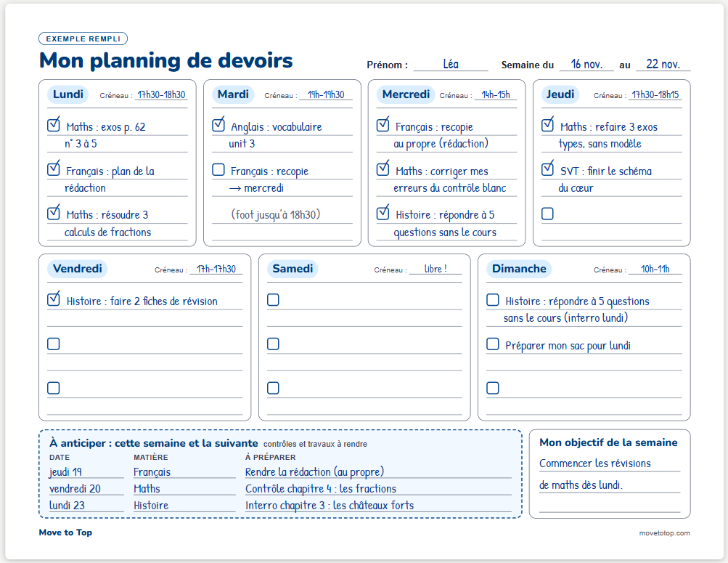Click the 'n° 3 à 5' line under Lundi
Screen dimensions: 728x563
click(81, 144)
